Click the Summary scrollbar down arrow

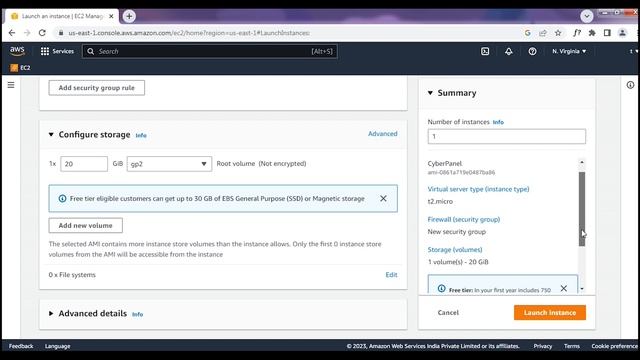pyautogui.click(x=582, y=289)
